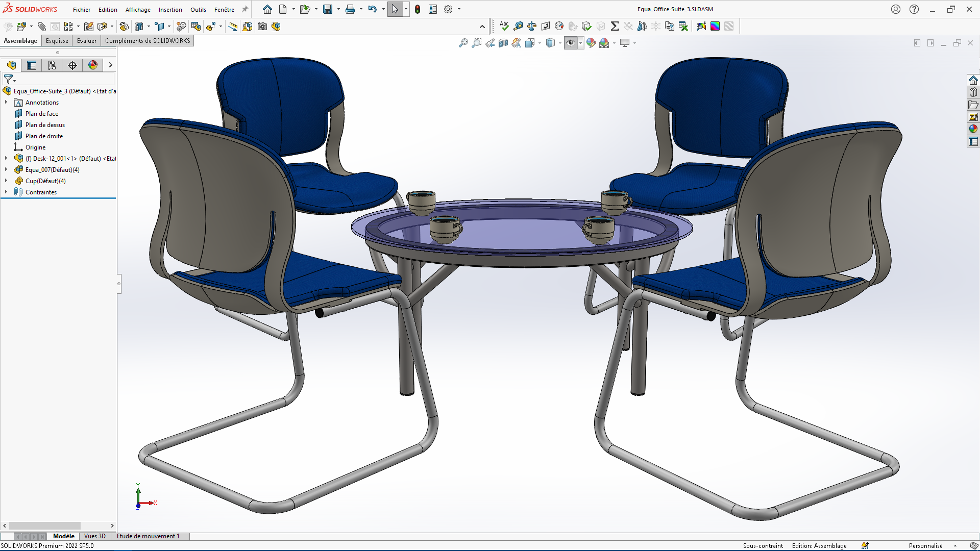Click the Excel table export icon
980x551 pixels.
tap(683, 26)
